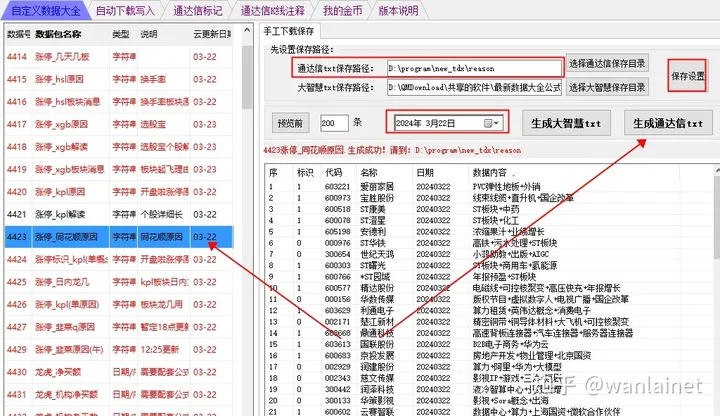Open the 版本说明 tab
Viewport: 720px width, 416px height.
pos(398,11)
